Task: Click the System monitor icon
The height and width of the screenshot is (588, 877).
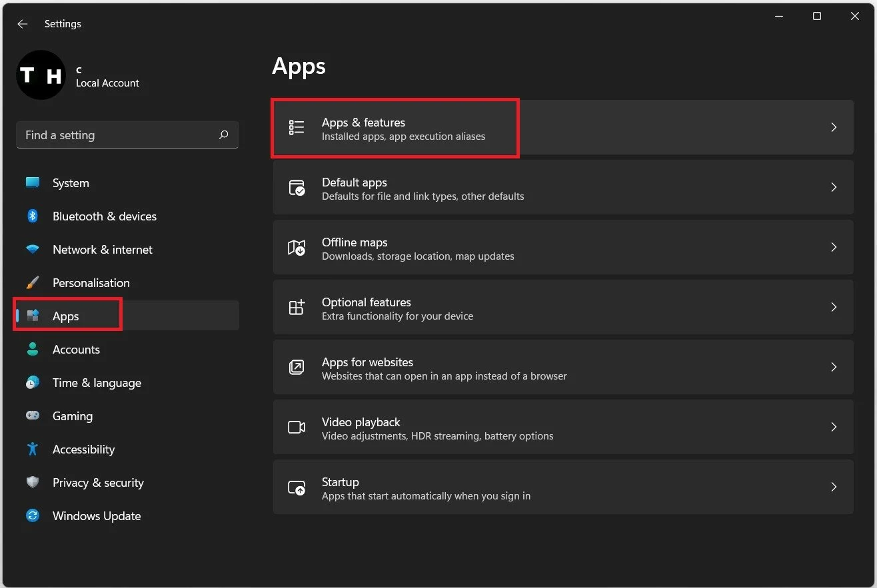Action: click(33, 182)
